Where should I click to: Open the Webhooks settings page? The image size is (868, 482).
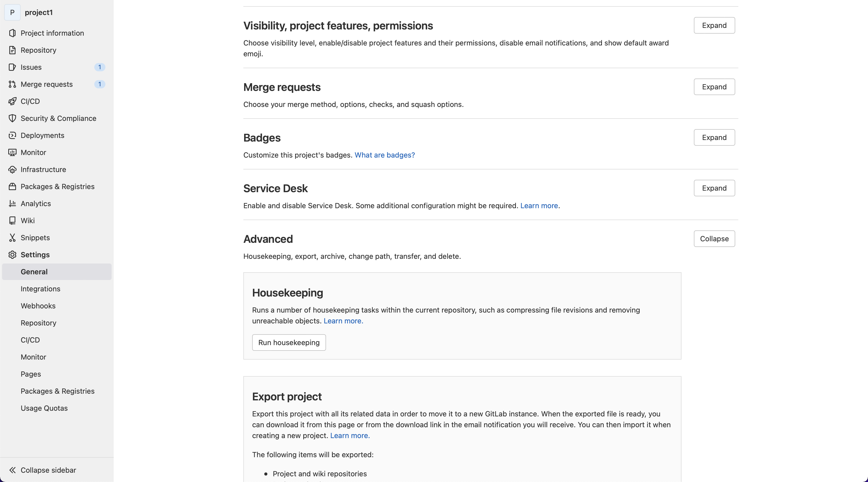38,306
